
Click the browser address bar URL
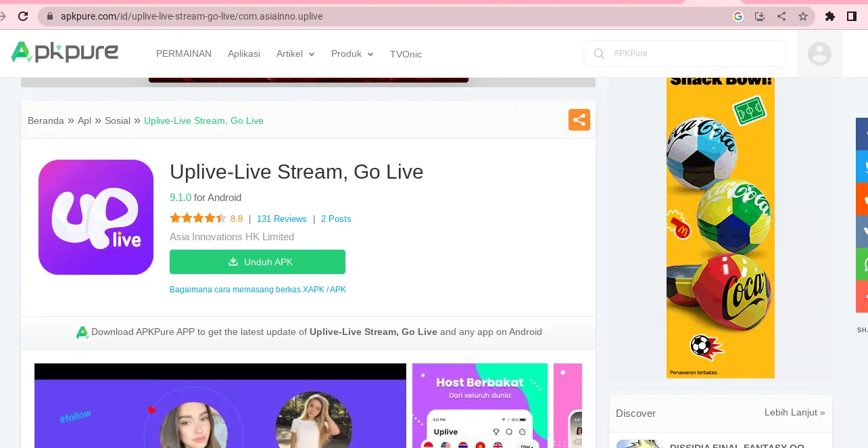(x=192, y=16)
